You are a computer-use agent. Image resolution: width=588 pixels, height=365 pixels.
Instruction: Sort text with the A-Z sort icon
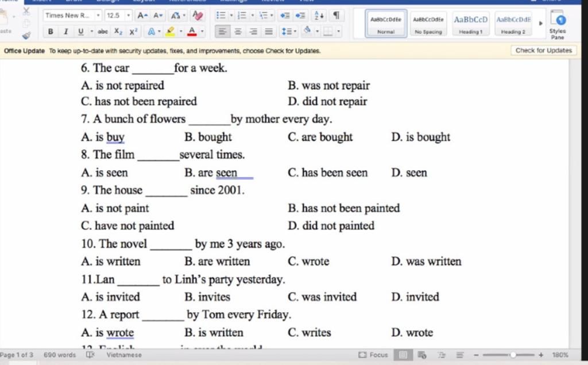pos(319,16)
